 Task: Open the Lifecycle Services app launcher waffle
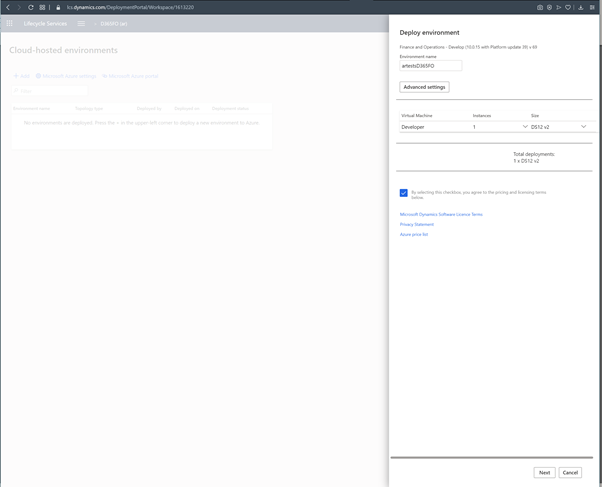point(10,23)
